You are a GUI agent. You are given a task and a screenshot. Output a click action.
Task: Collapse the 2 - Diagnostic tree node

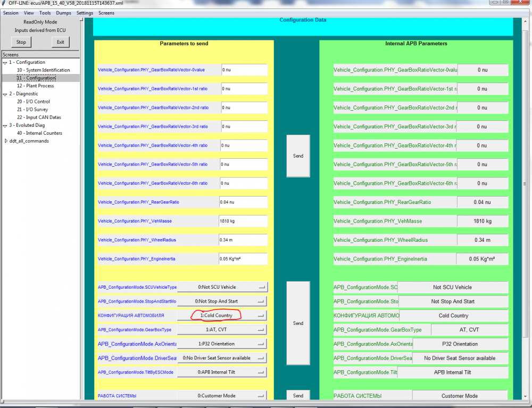pyautogui.click(x=5, y=94)
